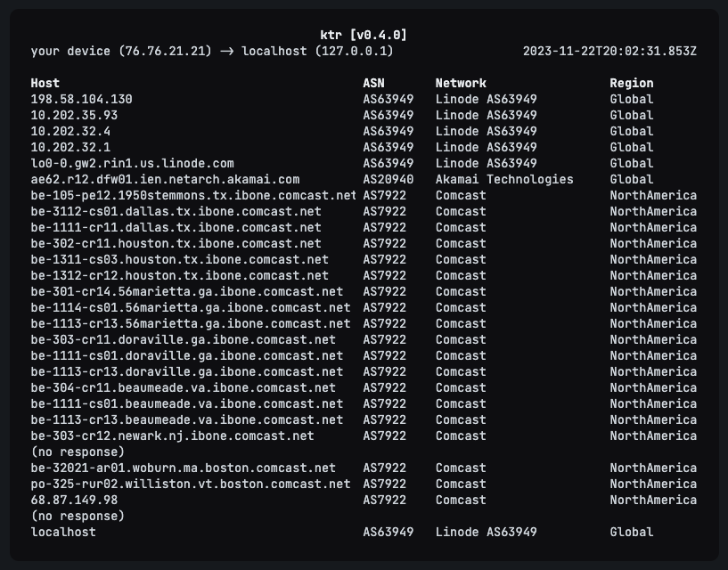Select host 10.202.35.93
This screenshot has width=728, height=570.
[x=74, y=115]
